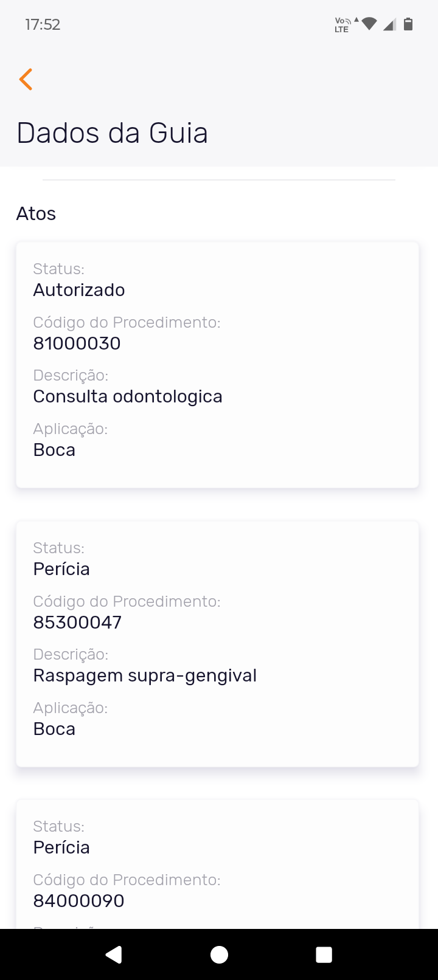Tap the Perícia status of Raspagem card
Image resolution: width=438 pixels, height=980 pixels.
[x=61, y=569]
